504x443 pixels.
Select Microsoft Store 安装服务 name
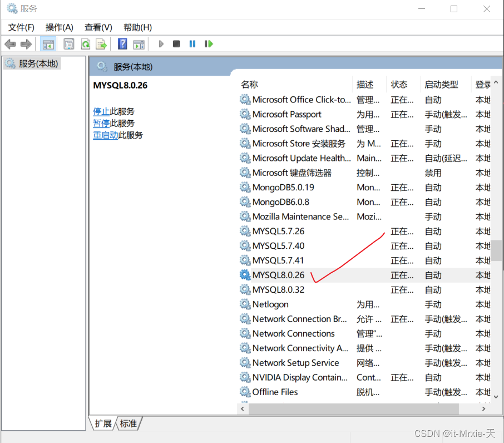tap(299, 144)
